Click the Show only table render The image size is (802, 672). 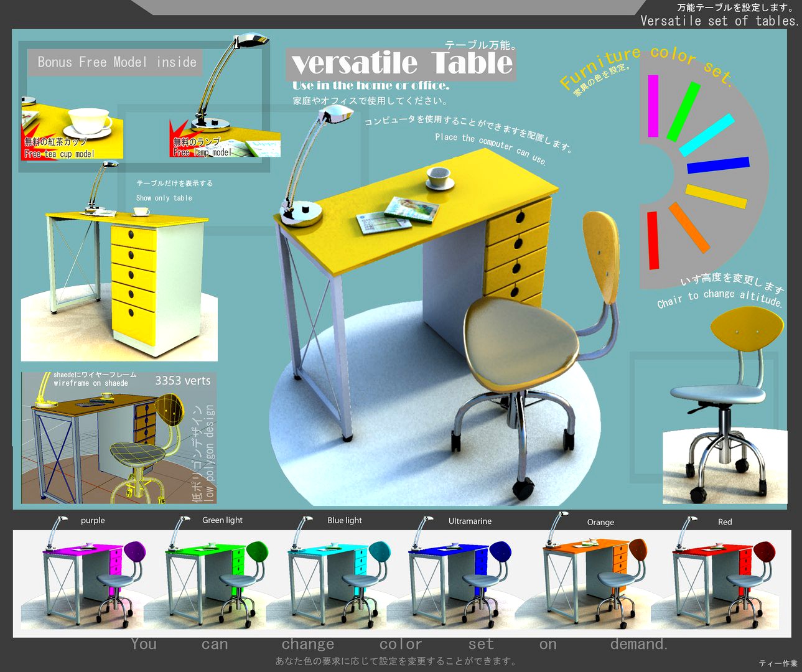coord(119,261)
